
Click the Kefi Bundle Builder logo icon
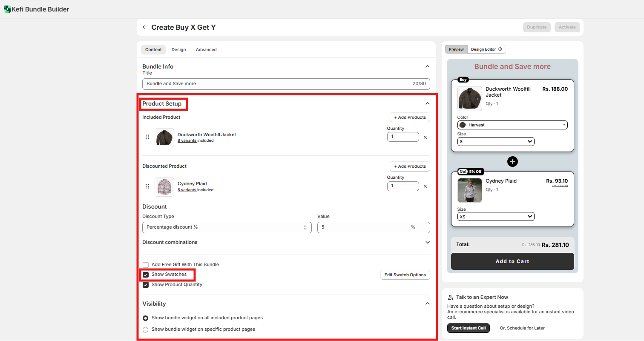(7, 9)
